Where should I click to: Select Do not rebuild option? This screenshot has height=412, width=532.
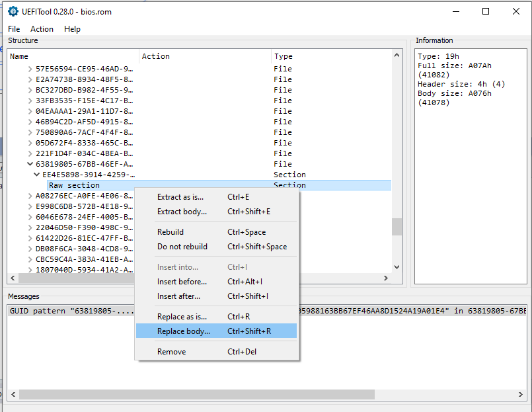coord(217,247)
